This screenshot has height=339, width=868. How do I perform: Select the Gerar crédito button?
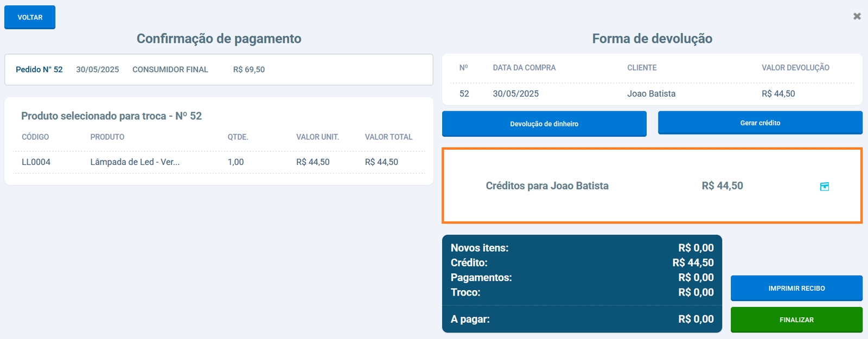coord(760,123)
